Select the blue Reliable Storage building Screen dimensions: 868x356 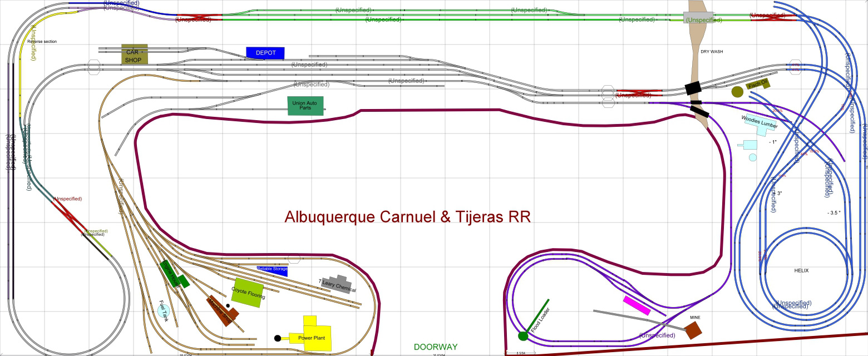tap(272, 270)
